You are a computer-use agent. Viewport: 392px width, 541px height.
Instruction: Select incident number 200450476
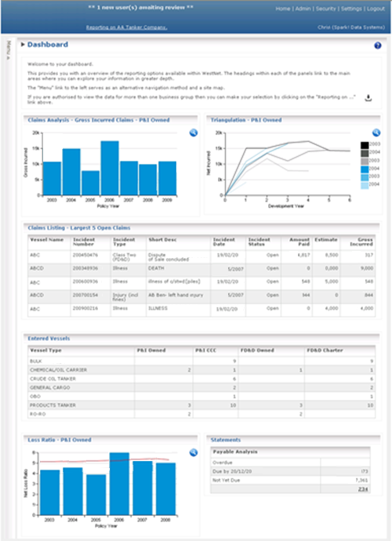[85, 255]
